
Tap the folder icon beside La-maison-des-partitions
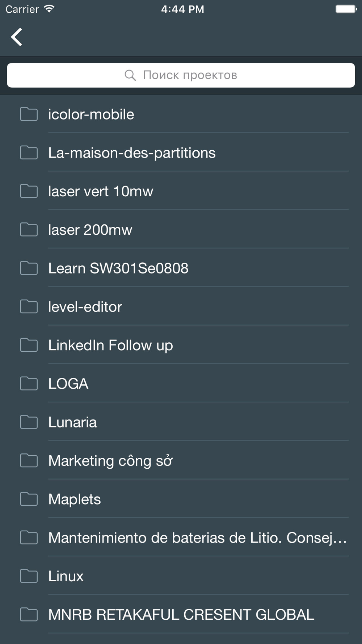click(29, 152)
